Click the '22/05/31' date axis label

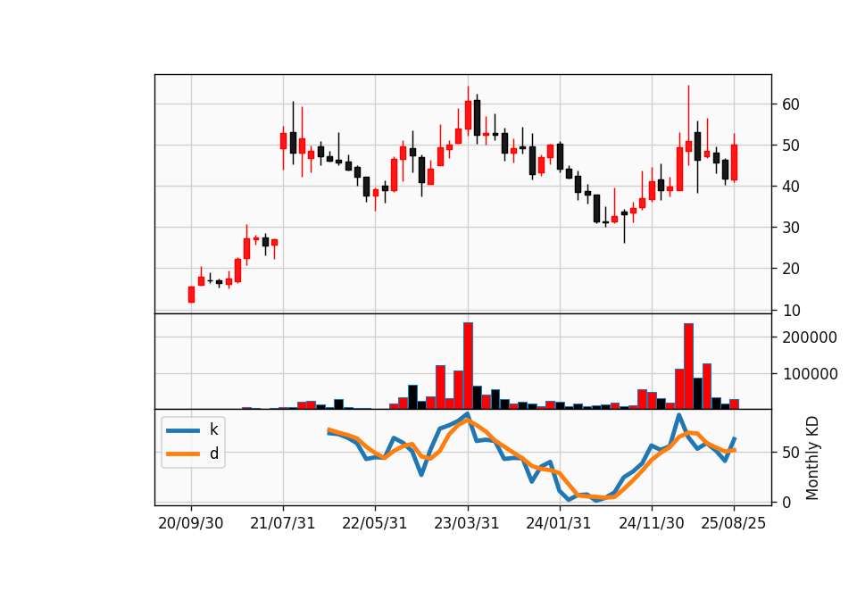tap(375, 523)
